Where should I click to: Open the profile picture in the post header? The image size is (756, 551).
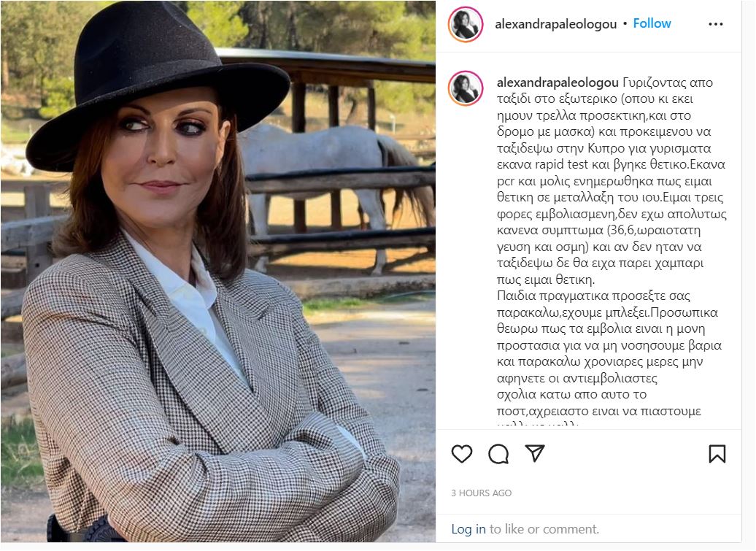point(466,24)
